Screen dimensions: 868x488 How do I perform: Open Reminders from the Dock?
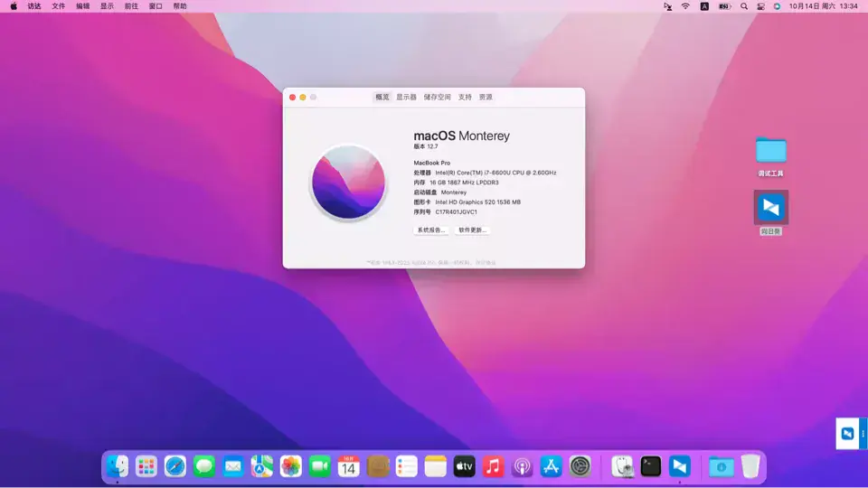tap(406, 466)
